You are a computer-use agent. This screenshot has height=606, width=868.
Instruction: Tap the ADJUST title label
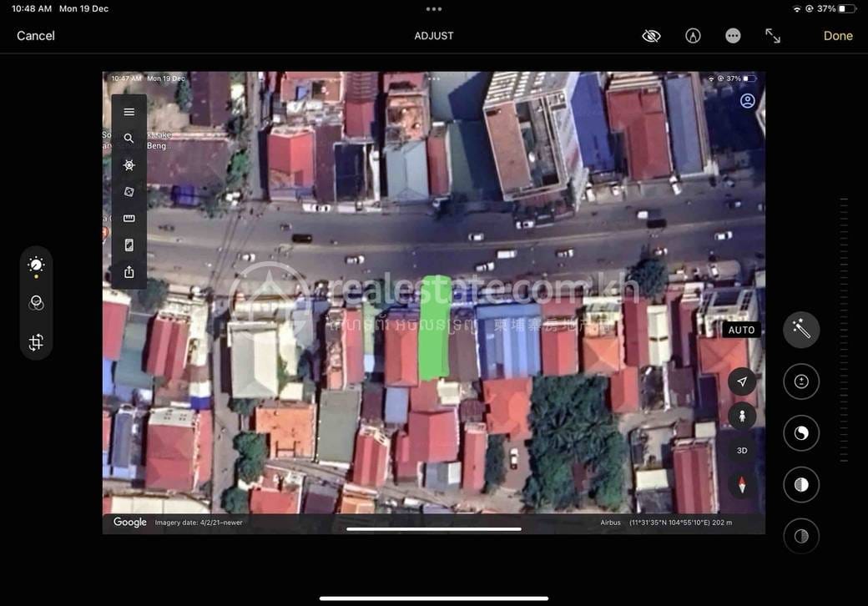pyautogui.click(x=434, y=36)
